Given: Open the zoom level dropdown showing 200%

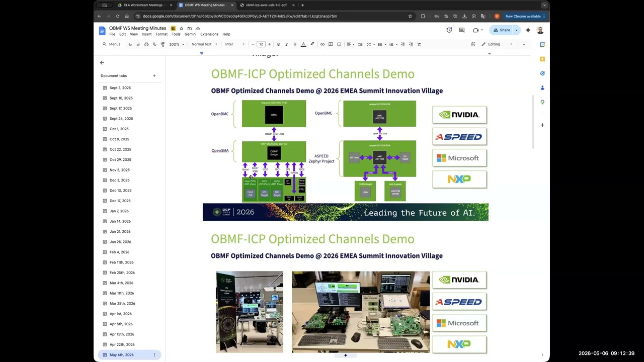Looking at the screenshot, I should (177, 44).
